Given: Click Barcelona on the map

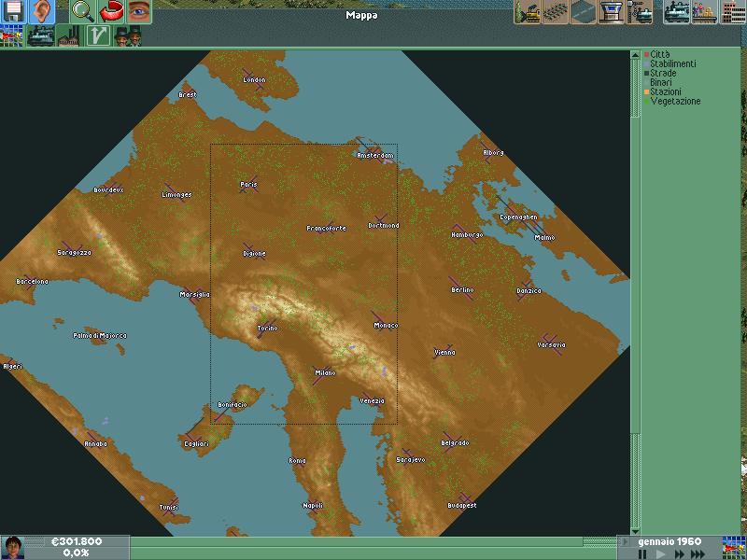Looking at the screenshot, I should 33,282.
